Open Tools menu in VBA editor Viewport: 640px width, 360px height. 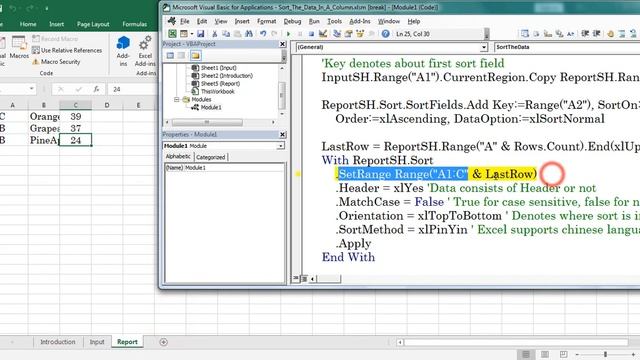334,21
